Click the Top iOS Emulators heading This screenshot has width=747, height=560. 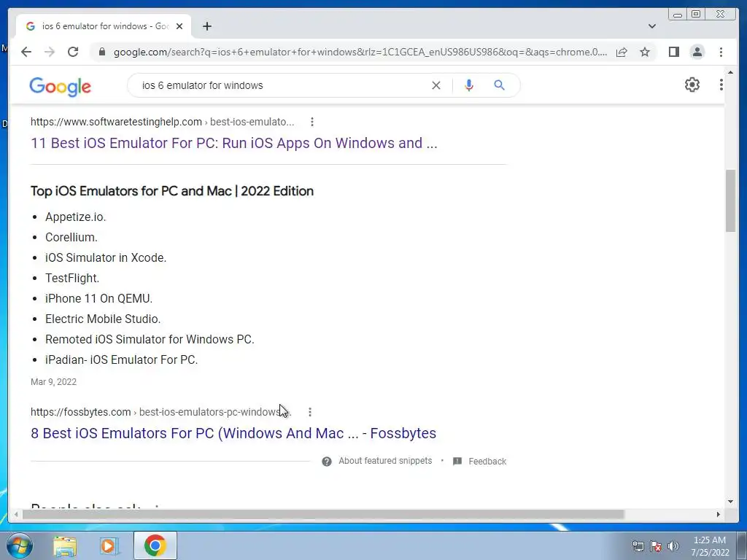coord(172,191)
